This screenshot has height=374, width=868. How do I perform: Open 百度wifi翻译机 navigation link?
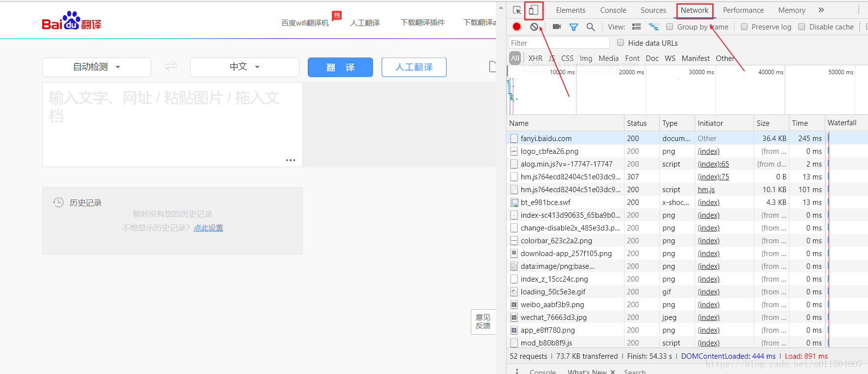pos(305,23)
